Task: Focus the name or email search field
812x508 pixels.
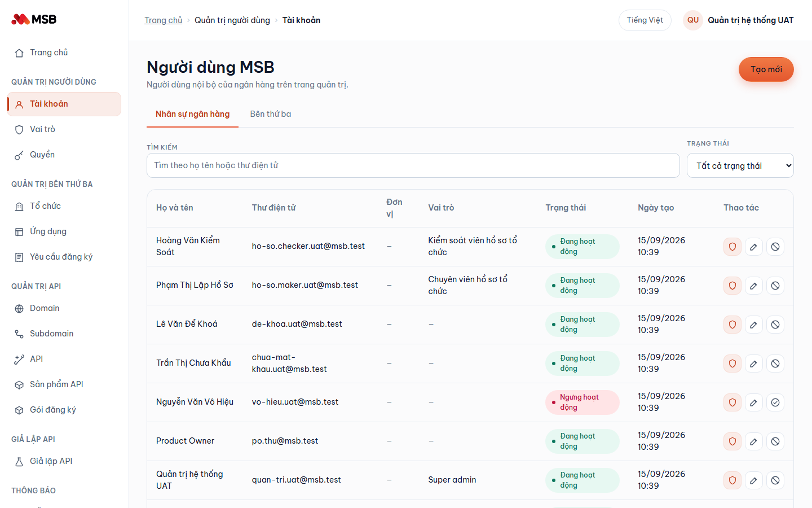Action: coord(413,165)
